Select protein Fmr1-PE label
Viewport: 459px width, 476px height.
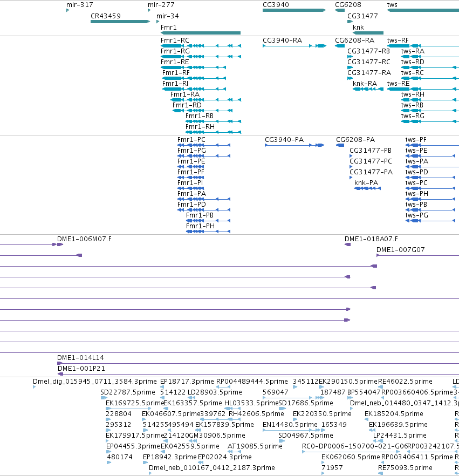click(191, 161)
